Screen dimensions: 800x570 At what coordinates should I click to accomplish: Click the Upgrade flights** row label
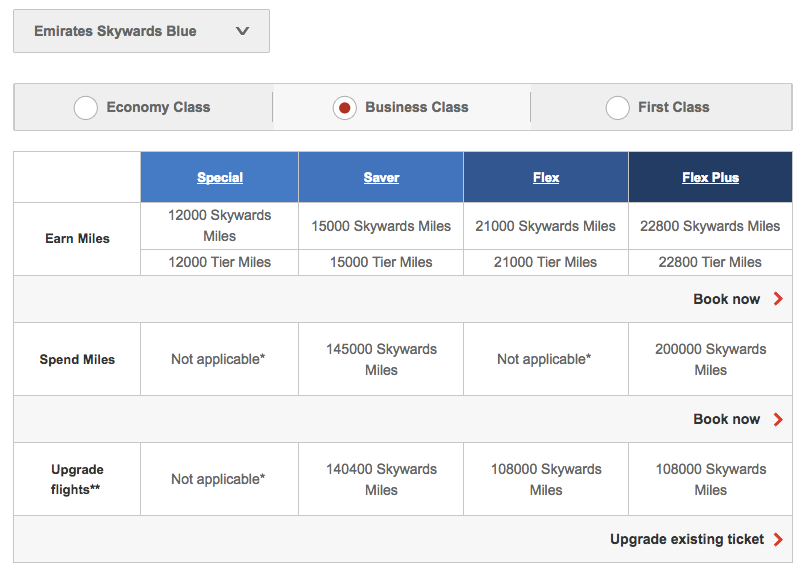pyautogui.click(x=77, y=479)
